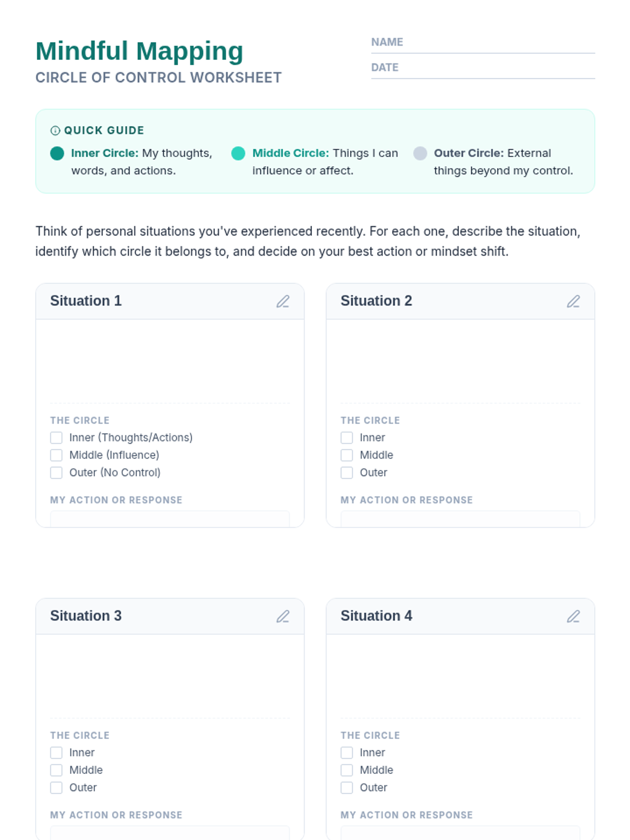
Task: Click Situation 2 action or response field
Action: click(x=460, y=519)
